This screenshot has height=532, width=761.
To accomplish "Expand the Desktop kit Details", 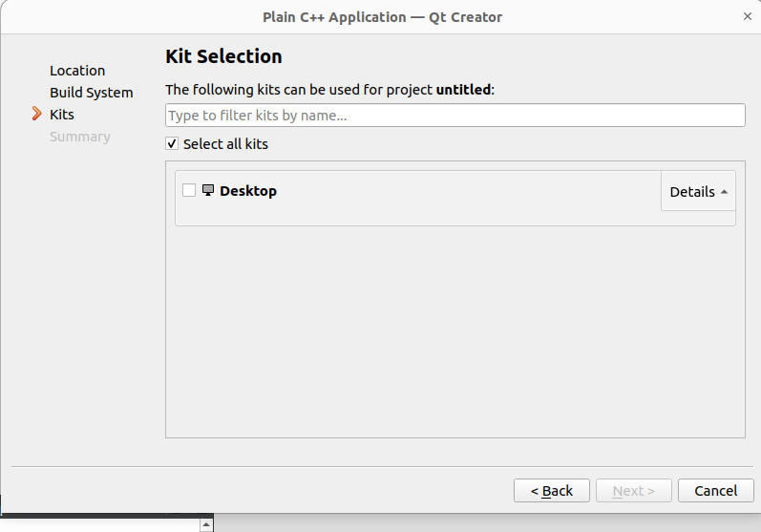I will click(x=698, y=191).
